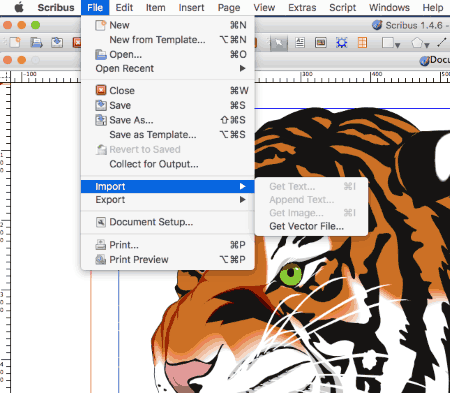Click the Print Preview icon in menu
This screenshot has height=393, width=450.
(x=101, y=259)
